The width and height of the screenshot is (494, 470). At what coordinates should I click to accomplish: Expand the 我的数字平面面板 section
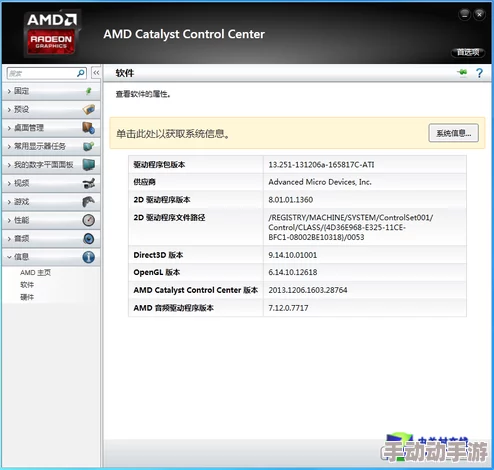point(51,165)
